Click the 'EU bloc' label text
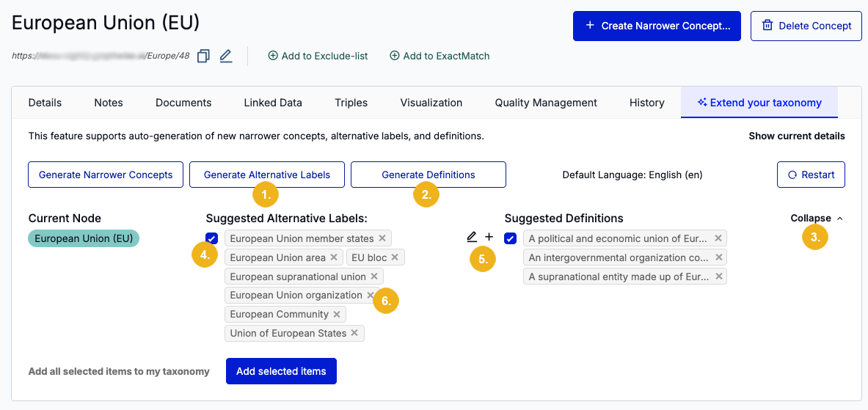The image size is (868, 410). (369, 257)
